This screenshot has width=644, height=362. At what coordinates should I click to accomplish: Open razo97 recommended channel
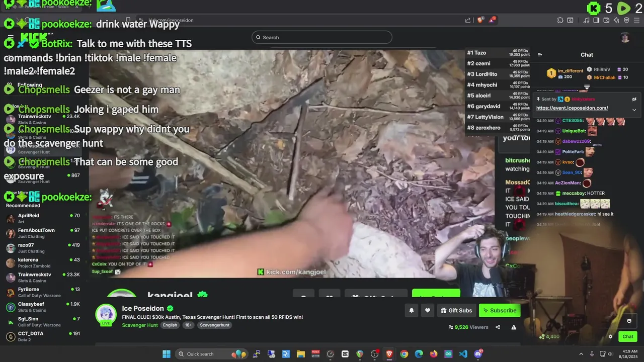pos(43,248)
